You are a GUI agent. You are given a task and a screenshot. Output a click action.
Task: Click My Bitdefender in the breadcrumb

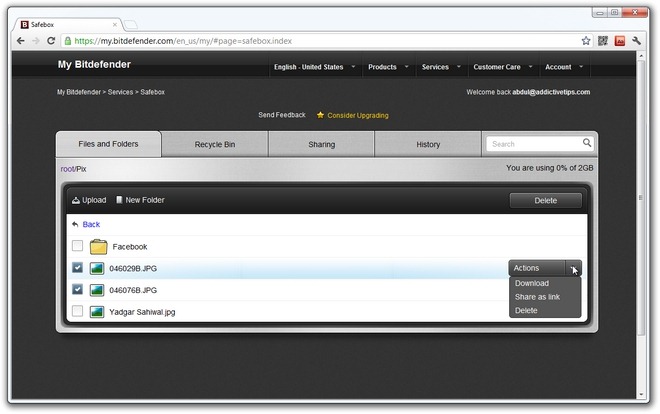click(79, 92)
